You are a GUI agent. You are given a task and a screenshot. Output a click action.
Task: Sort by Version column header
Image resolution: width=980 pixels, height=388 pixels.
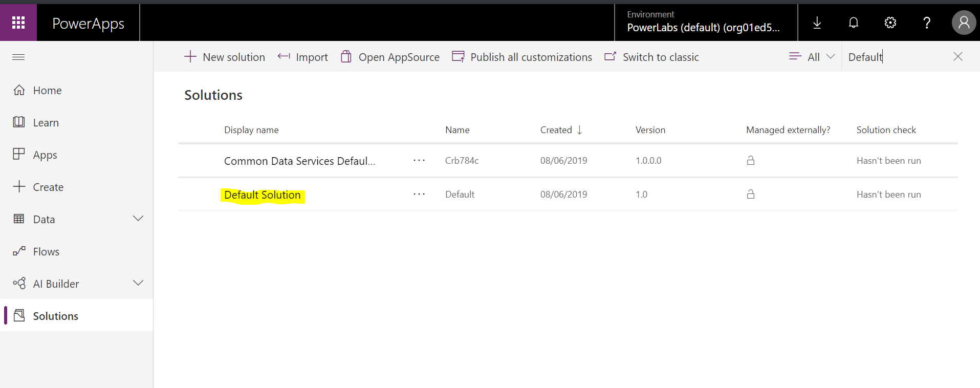coord(650,130)
